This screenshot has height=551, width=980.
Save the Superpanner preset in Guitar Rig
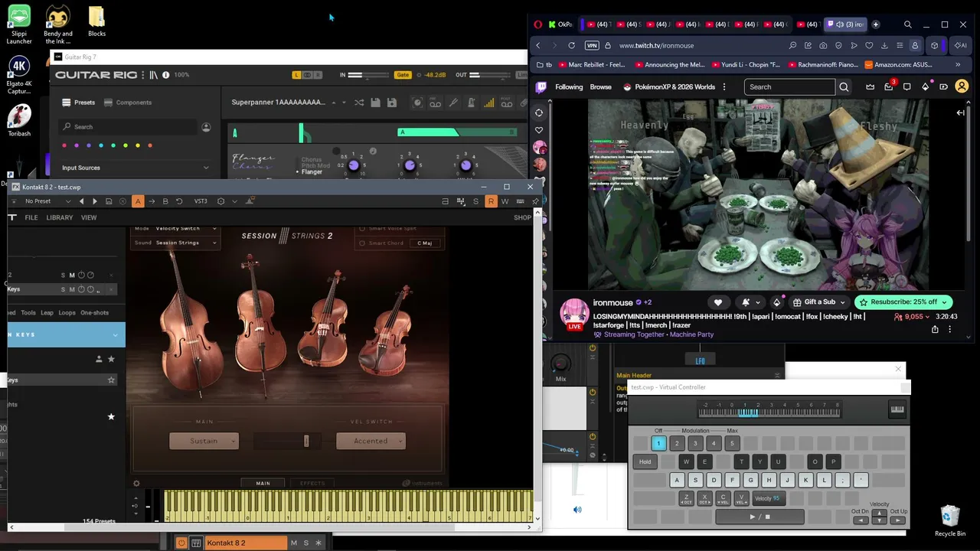(x=375, y=103)
